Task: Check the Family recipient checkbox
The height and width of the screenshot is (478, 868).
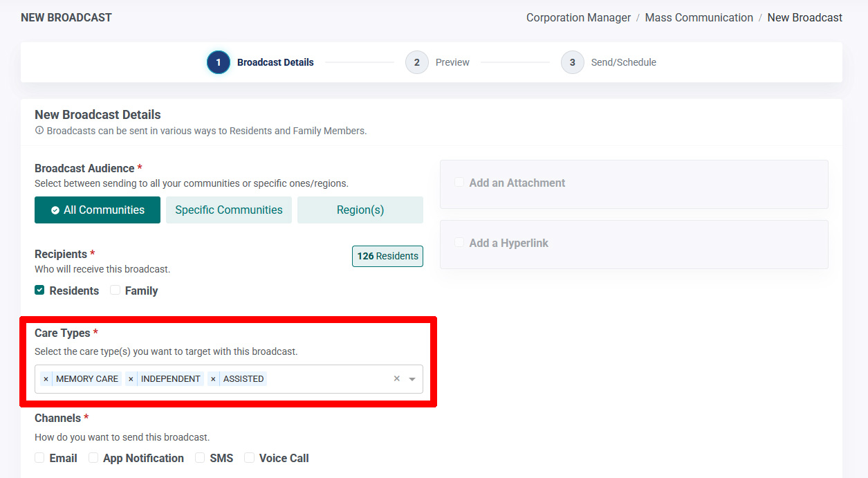Action: (x=116, y=291)
